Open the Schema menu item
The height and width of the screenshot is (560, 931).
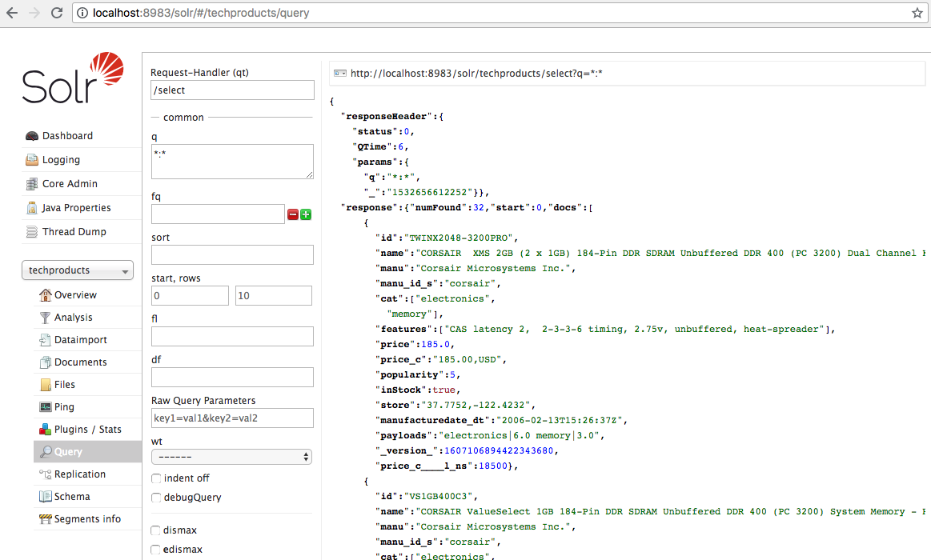pyautogui.click(x=72, y=497)
